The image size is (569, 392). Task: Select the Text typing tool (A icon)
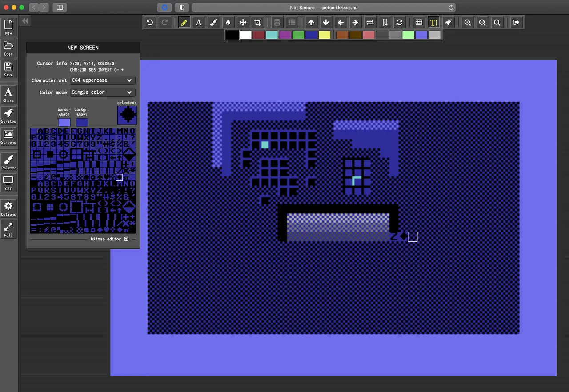[x=199, y=22]
